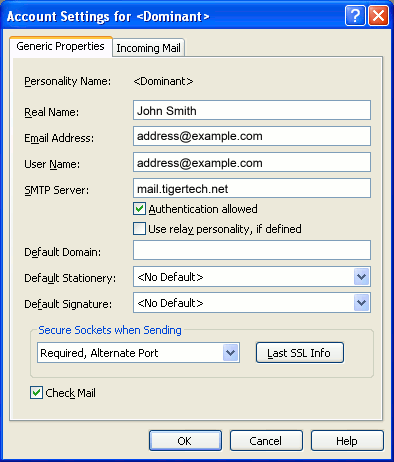The width and height of the screenshot is (394, 462).
Task: Click the SMTP Server text box
Action: pos(252,188)
